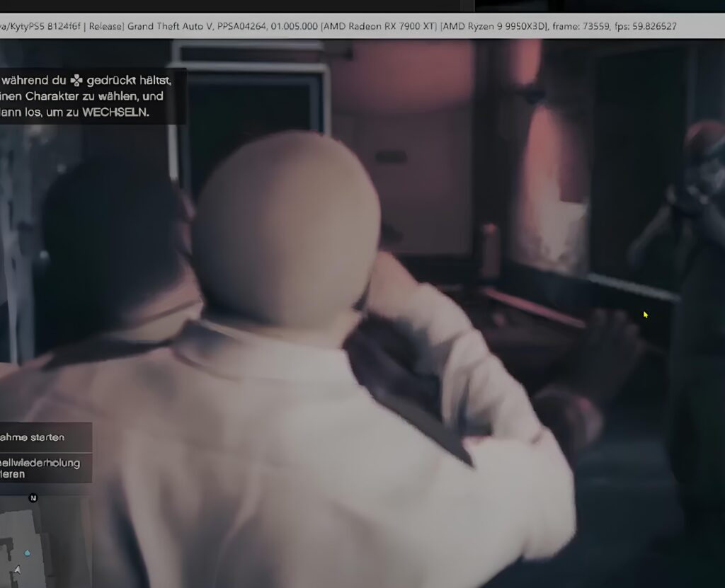Select the 'wiederholung' instant replay option

tap(46, 468)
